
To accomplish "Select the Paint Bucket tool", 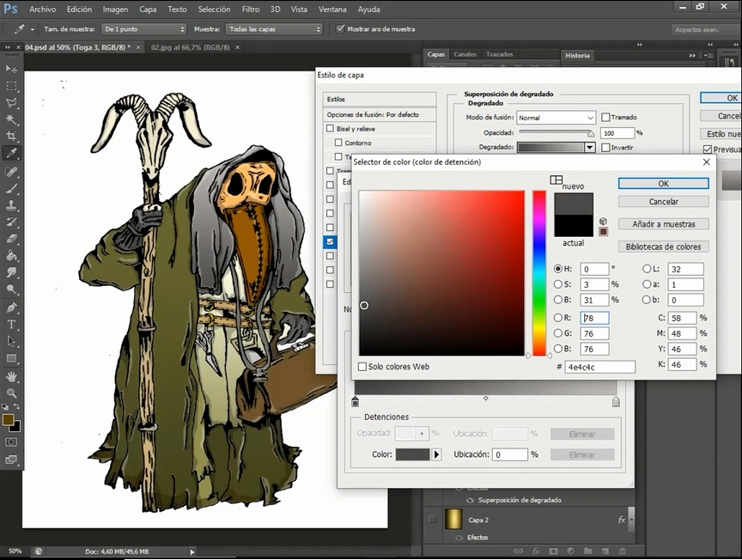I will [x=12, y=256].
